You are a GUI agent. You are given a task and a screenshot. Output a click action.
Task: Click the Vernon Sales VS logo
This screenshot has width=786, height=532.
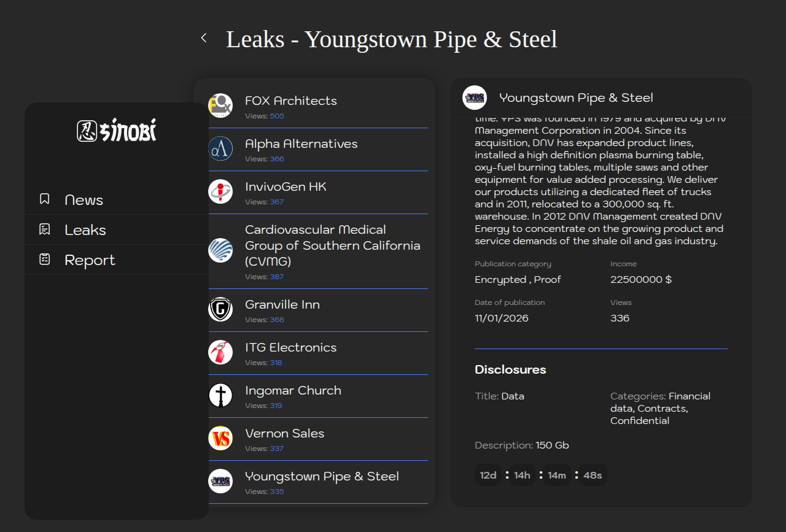point(220,438)
